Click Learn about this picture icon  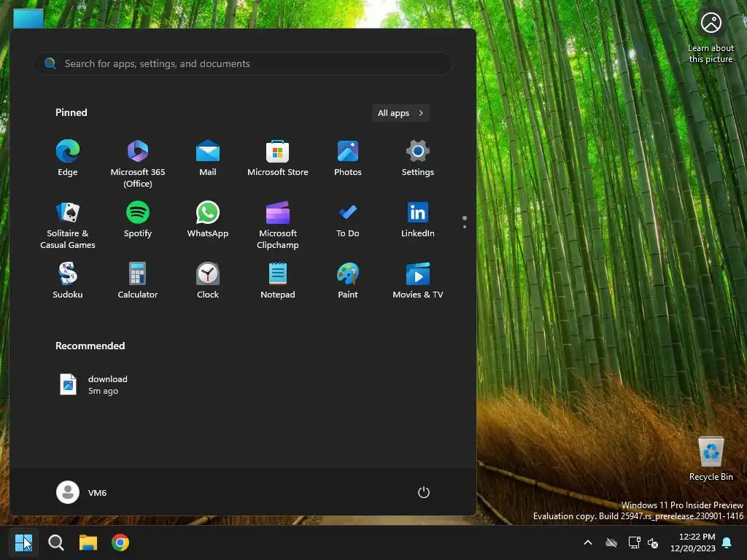[x=711, y=38]
